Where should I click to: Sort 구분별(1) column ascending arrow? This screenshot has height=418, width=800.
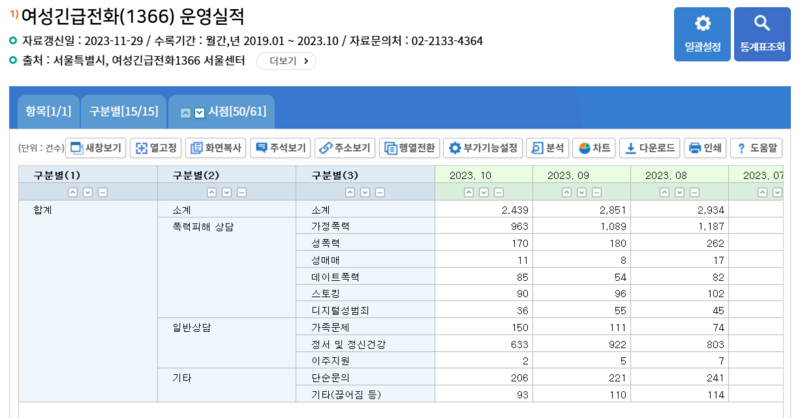pyautogui.click(x=73, y=192)
